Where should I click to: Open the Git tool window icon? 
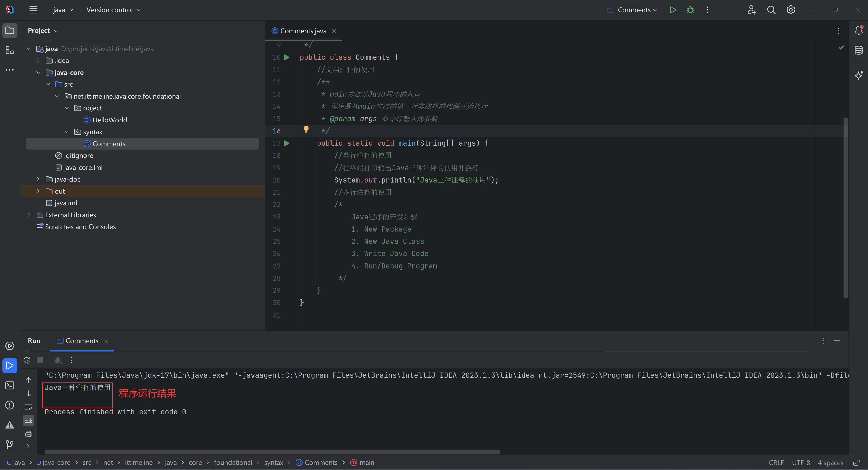(x=10, y=444)
